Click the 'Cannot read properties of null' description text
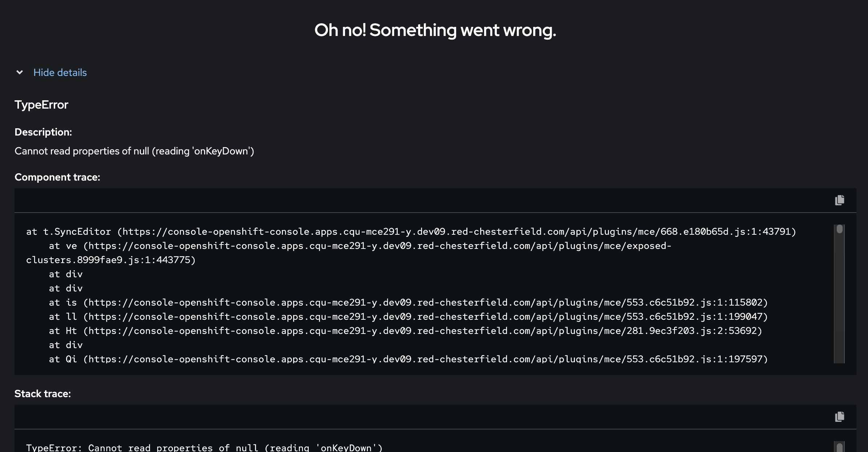The width and height of the screenshot is (868, 452). pyautogui.click(x=134, y=151)
